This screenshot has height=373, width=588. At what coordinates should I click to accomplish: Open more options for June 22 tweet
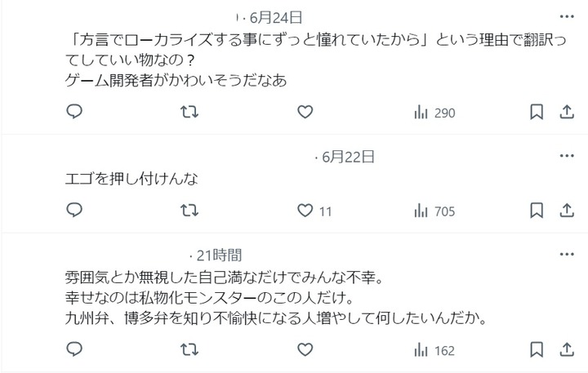(x=567, y=156)
